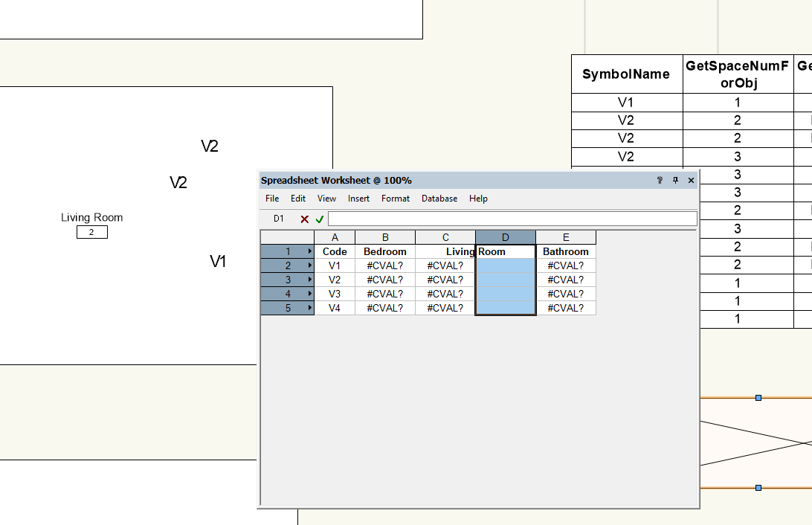
Task: Open the Insert menu
Action: [358, 199]
